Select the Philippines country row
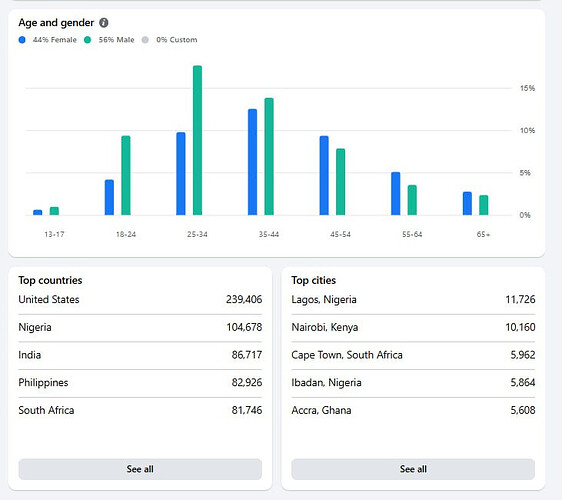Image resolution: width=562 pixels, height=500 pixels. (140, 382)
